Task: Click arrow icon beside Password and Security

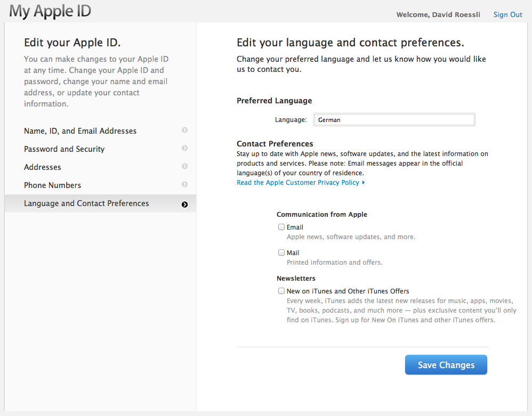Action: click(x=184, y=148)
